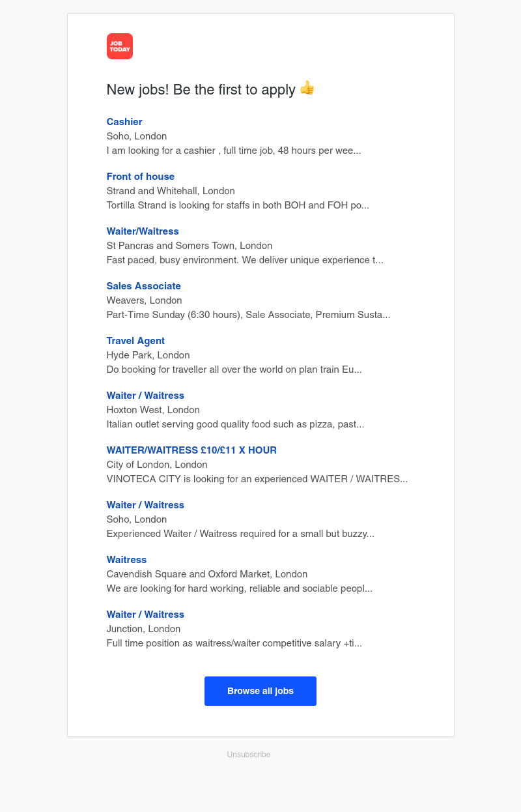This screenshot has height=812, width=521.
Task: Click the Browse all jobs button
Action: coord(260,691)
